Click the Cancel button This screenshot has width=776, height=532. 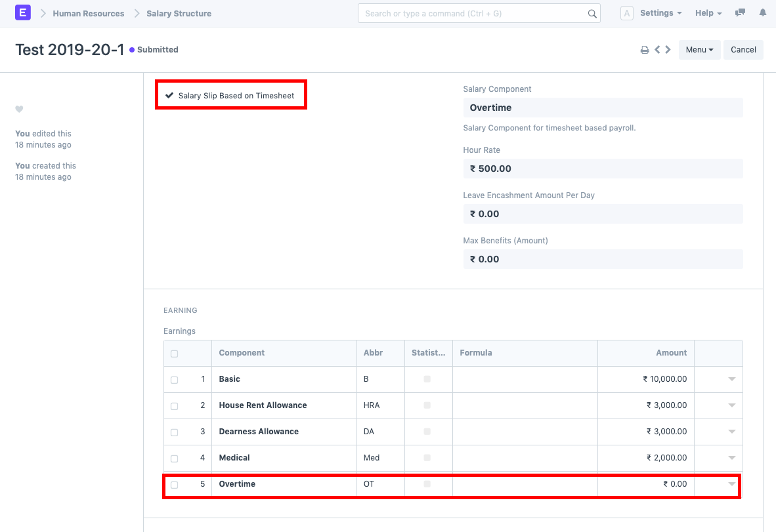[743, 50]
